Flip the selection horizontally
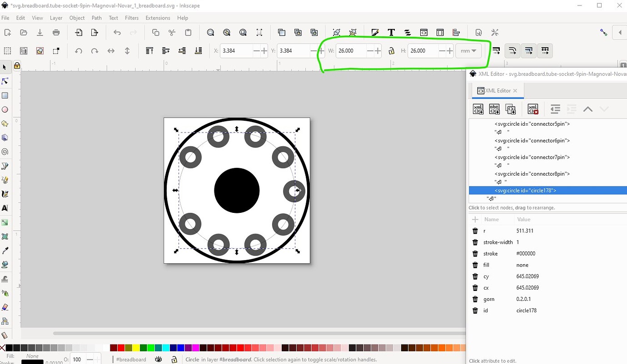Screen dimensions: 627x364 pos(111,51)
